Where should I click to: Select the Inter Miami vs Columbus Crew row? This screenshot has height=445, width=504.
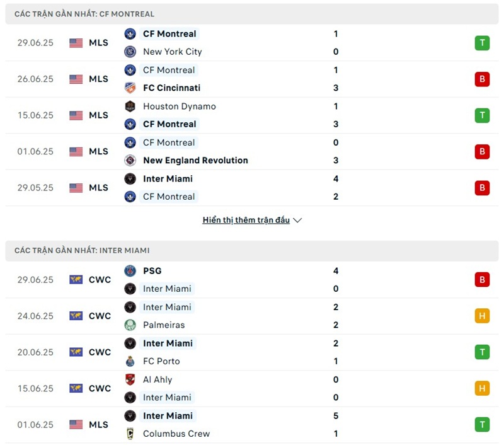(252, 425)
